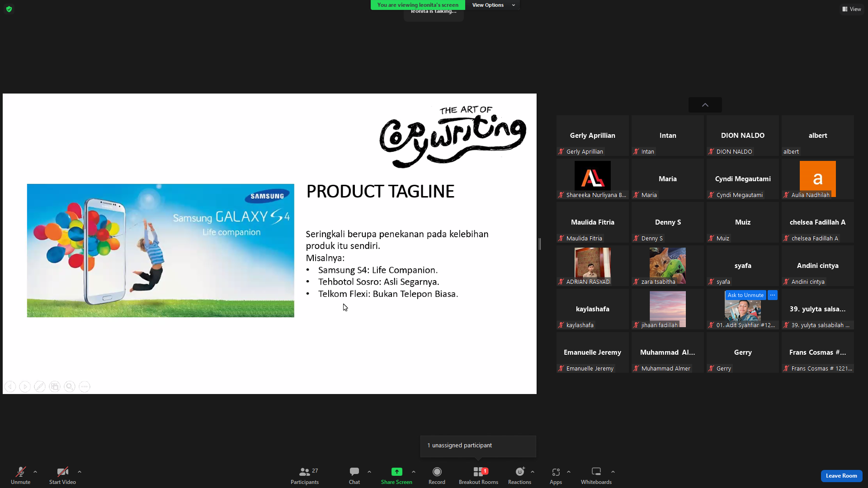Expand Share Screen options caret
Viewport: 868px width, 488px height.
(414, 472)
